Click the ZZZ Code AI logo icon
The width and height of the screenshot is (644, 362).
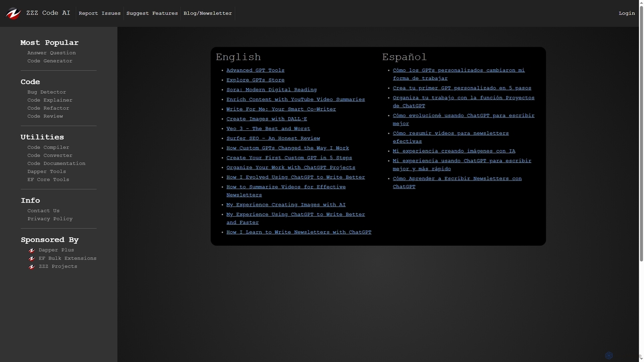click(x=13, y=14)
